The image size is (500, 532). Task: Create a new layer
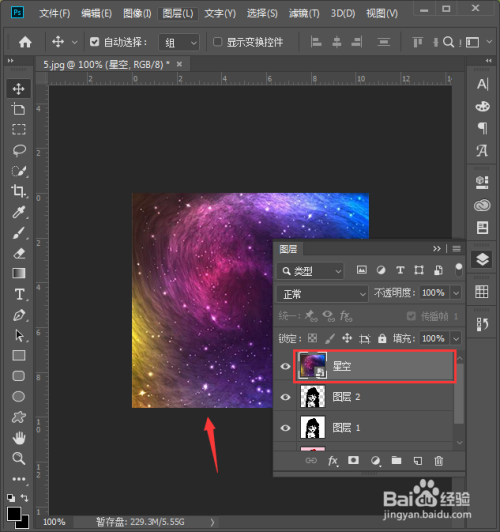point(418,461)
